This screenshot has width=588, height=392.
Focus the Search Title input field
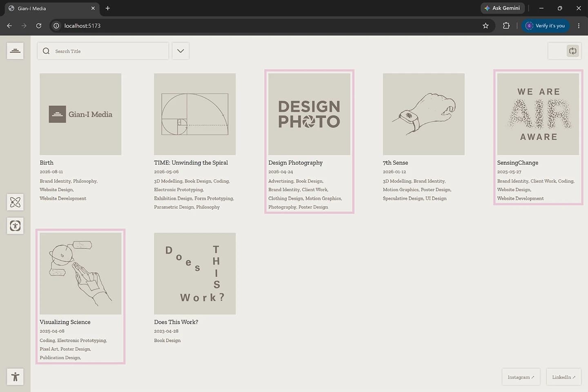[103, 51]
